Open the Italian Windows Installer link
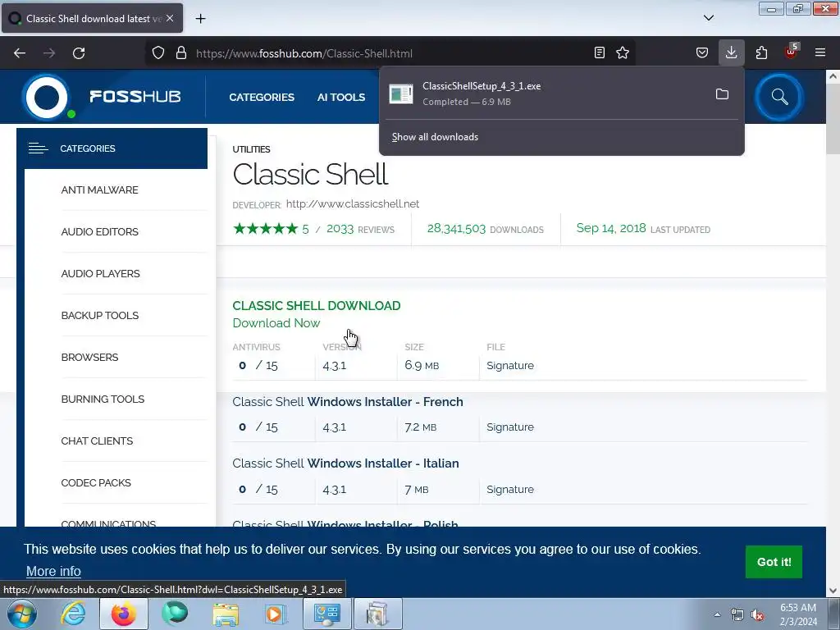This screenshot has height=630, width=840. [x=345, y=463]
